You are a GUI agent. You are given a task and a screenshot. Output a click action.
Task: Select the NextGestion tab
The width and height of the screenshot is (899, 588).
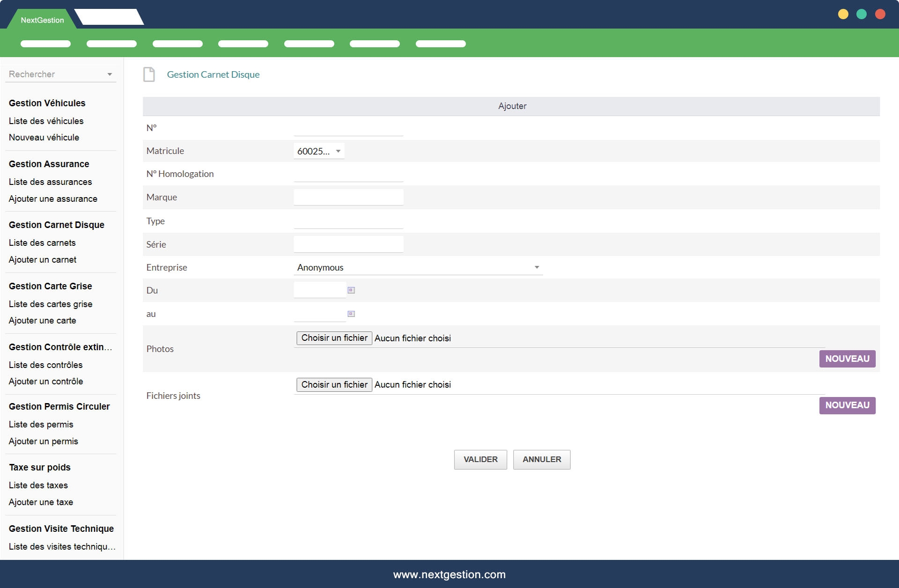point(42,20)
